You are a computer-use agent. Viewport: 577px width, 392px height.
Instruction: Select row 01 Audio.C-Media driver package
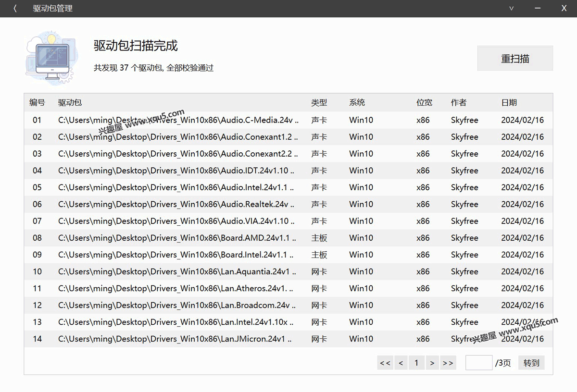(x=178, y=120)
